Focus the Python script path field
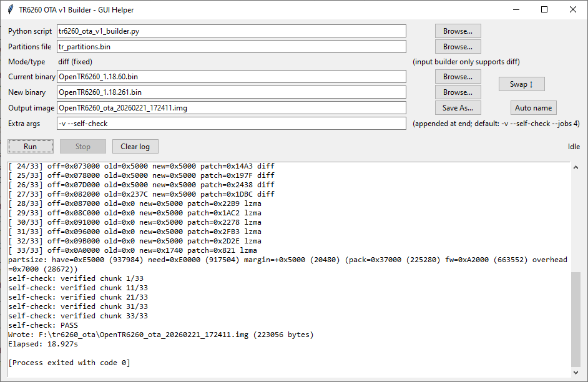The image size is (588, 382). pos(231,31)
